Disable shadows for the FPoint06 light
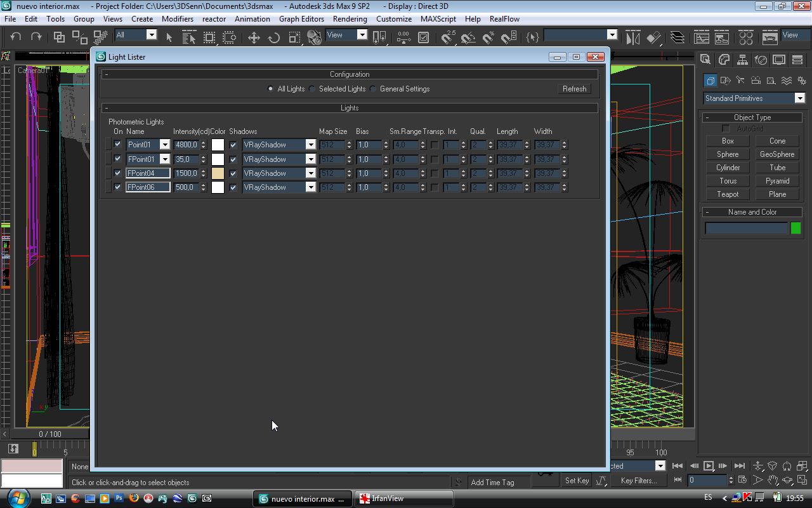This screenshot has height=508, width=812. pyautogui.click(x=233, y=187)
